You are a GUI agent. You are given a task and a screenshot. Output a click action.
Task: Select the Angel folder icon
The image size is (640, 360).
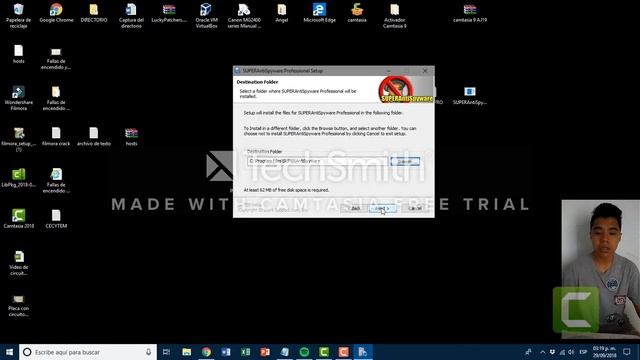(x=282, y=13)
